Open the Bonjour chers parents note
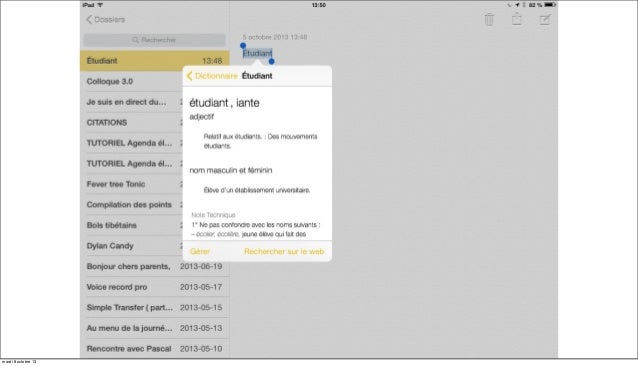The image size is (638, 366). tap(155, 266)
